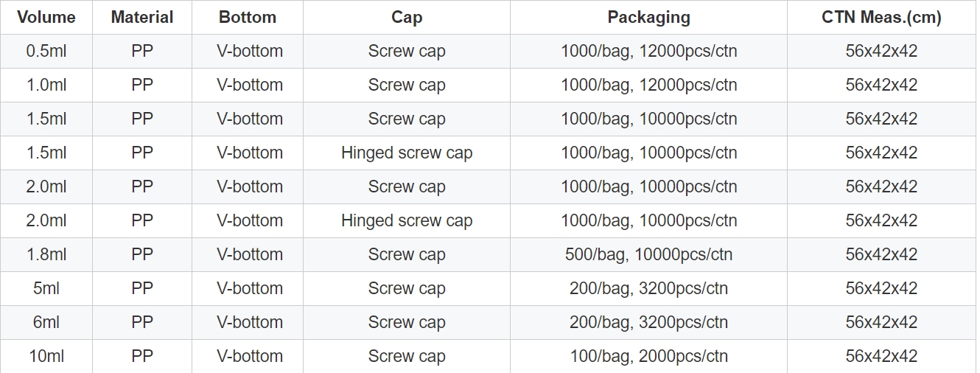Click the Volume column header
This screenshot has height=373, width=980.
[46, 18]
